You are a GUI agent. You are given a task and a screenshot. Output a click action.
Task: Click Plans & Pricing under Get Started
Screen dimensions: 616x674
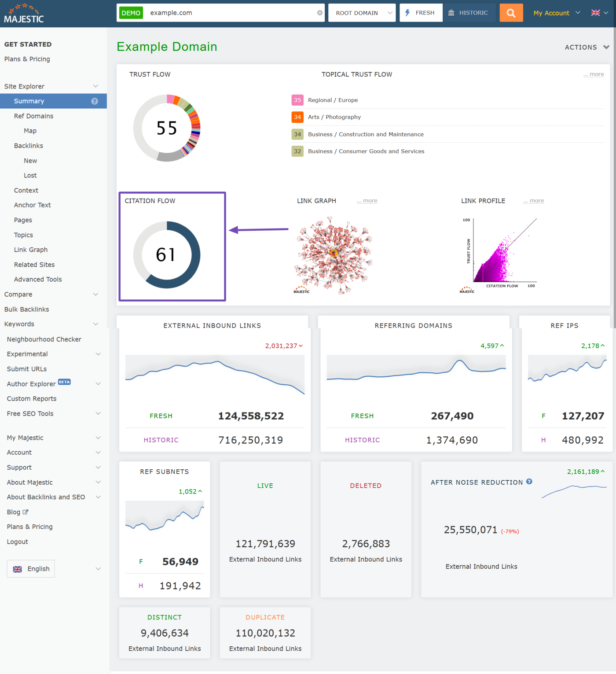[27, 59]
